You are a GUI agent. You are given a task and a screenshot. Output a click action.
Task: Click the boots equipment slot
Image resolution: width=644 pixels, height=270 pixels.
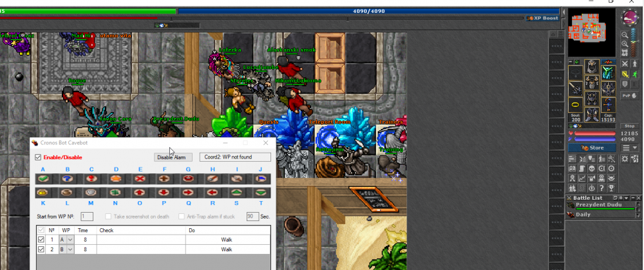point(592,115)
